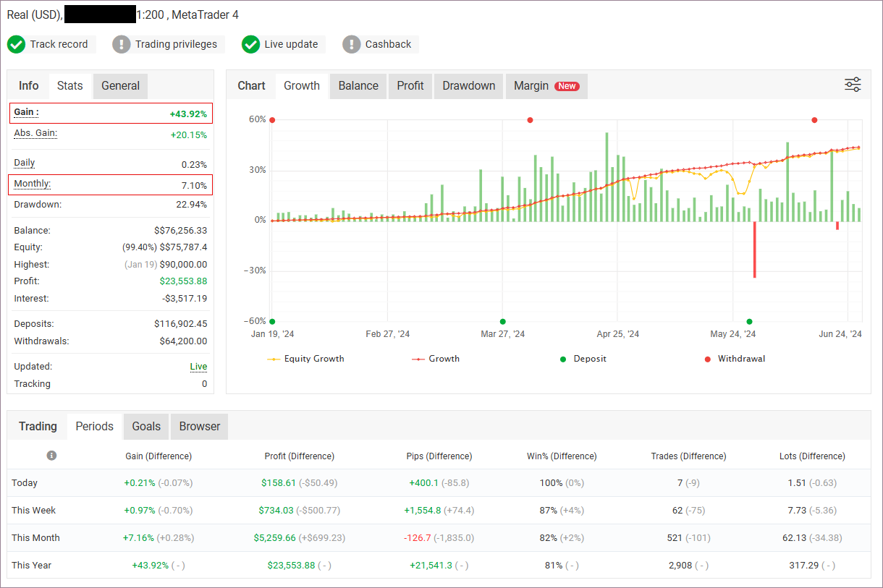Click the Live update label
This screenshot has height=588, width=883.
(291, 44)
